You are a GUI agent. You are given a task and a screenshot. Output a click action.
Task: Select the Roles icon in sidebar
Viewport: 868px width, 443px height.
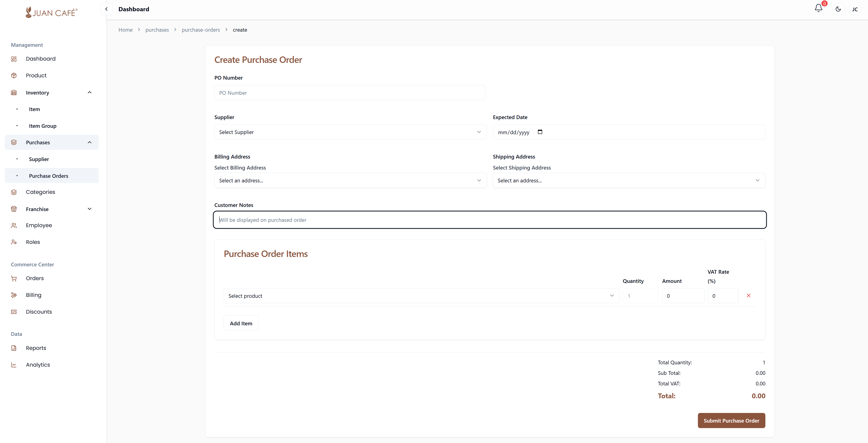click(14, 242)
